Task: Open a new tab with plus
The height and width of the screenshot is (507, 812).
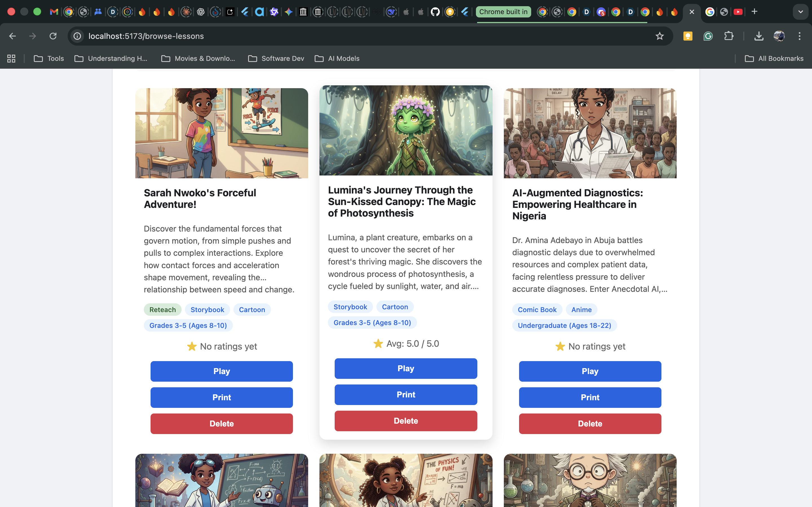Action: point(754,12)
